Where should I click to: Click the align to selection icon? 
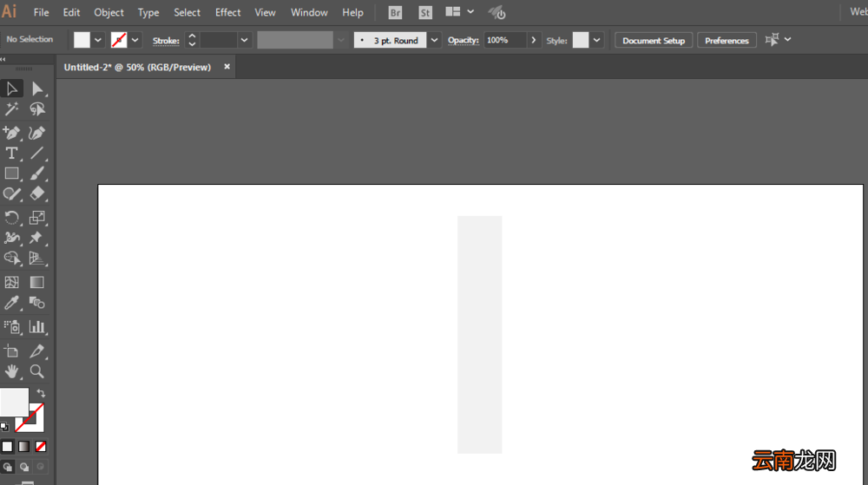tap(772, 40)
